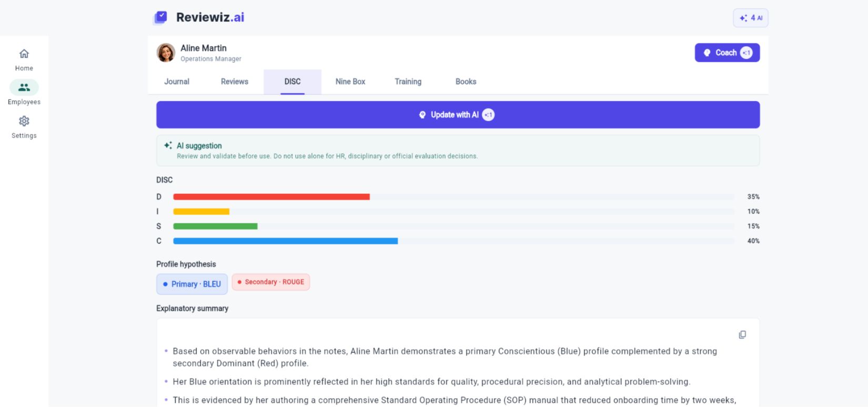This screenshot has height=407, width=868.
Task: Click Aline Martin's profile photo
Action: [166, 53]
